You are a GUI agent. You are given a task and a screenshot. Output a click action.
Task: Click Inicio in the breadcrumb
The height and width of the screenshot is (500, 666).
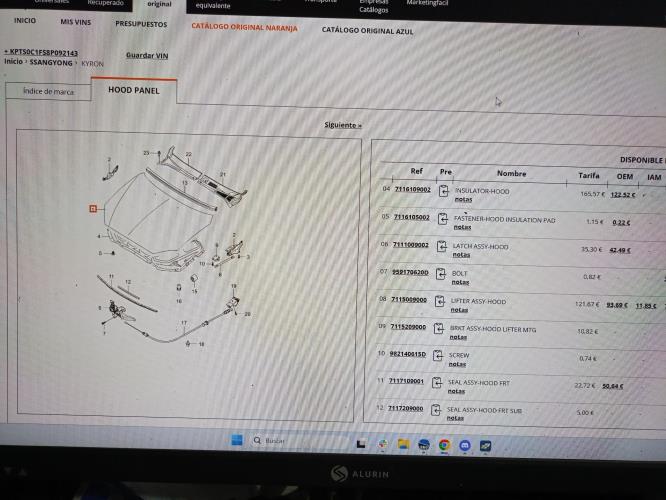point(13,61)
